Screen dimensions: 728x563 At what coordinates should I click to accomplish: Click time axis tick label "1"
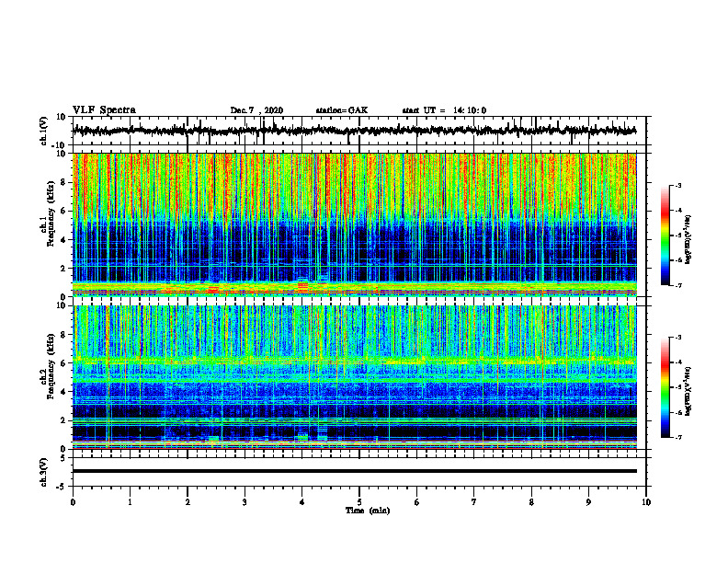coord(130,502)
